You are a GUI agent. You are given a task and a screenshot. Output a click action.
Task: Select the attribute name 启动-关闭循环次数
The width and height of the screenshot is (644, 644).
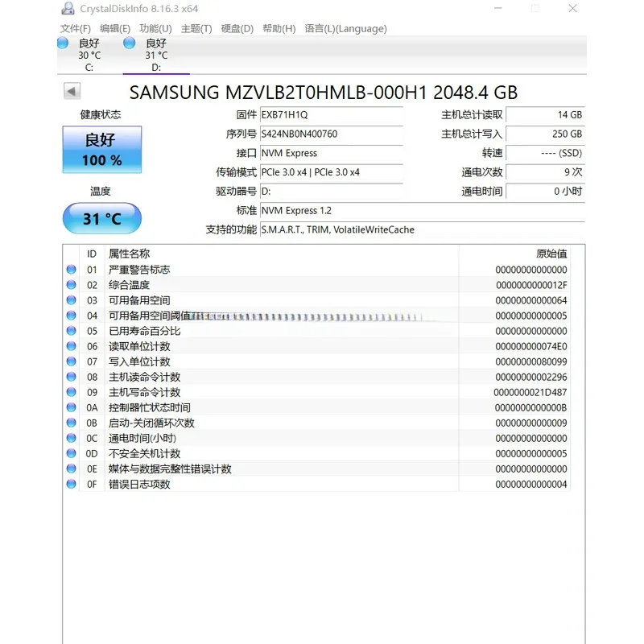[151, 423]
